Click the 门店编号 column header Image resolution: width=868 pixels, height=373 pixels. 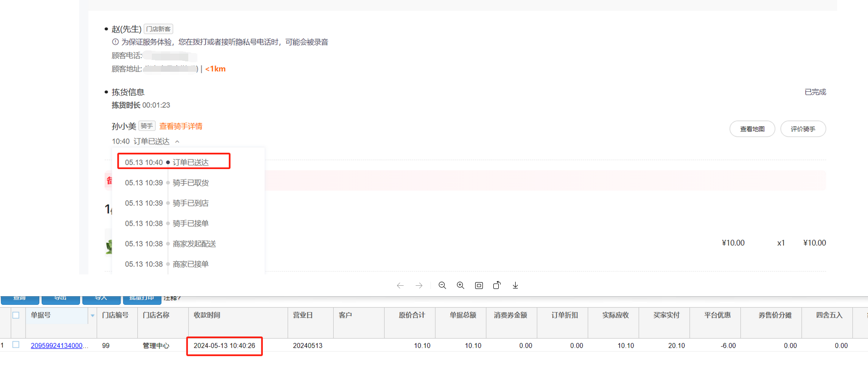(x=115, y=315)
